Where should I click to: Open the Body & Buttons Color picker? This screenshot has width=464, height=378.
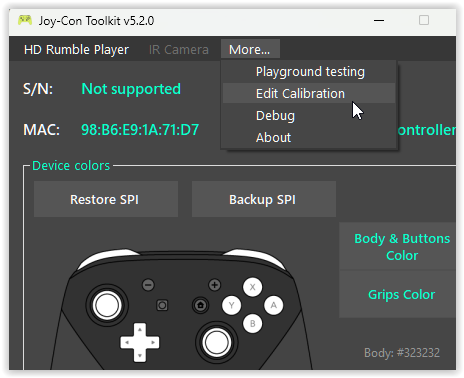pyautogui.click(x=398, y=247)
